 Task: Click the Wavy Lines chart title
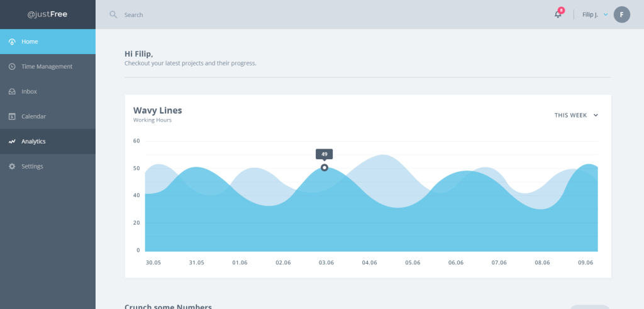pos(157,110)
